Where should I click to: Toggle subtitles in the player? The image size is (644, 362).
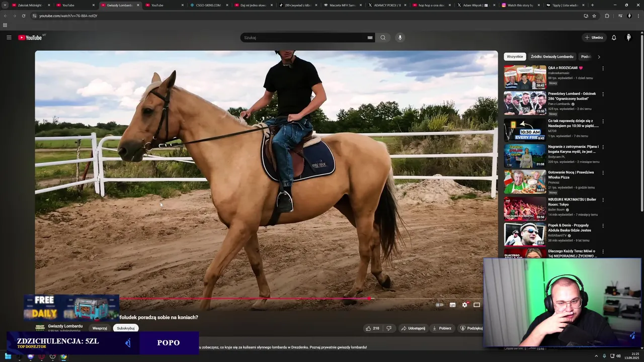[x=452, y=305]
